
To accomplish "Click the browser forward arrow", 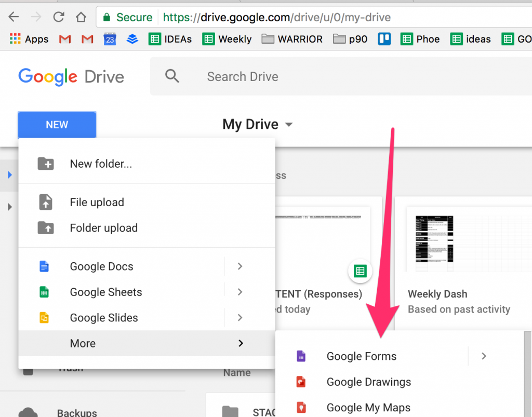I will (36, 17).
